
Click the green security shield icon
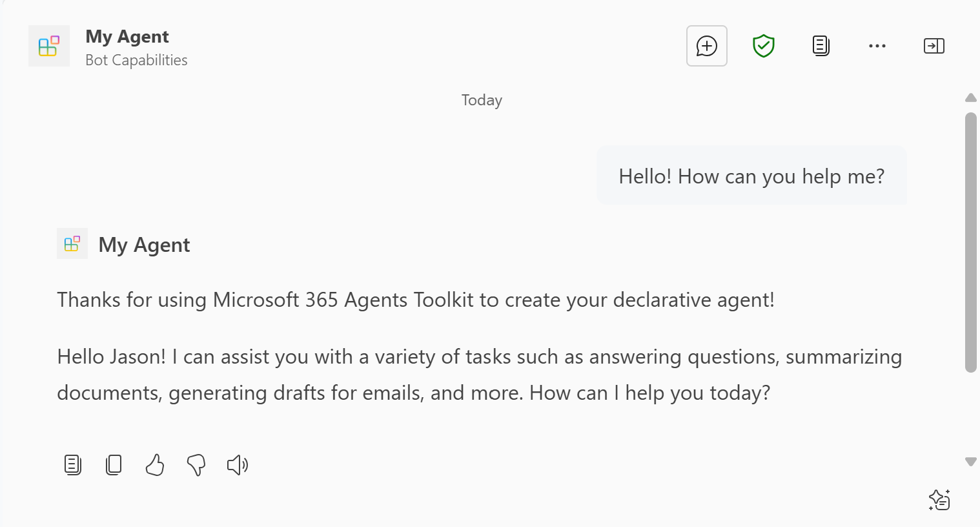[763, 46]
